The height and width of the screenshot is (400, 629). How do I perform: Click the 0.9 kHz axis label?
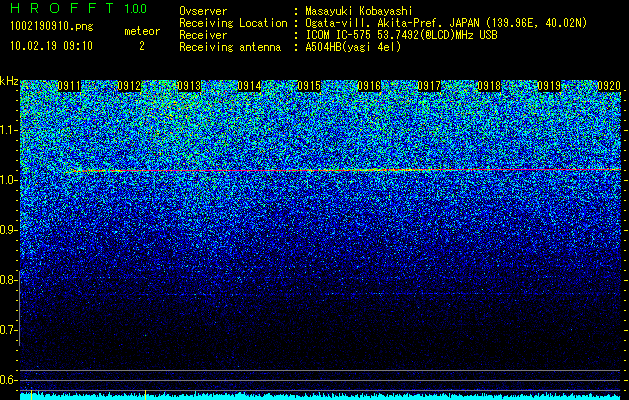point(9,230)
